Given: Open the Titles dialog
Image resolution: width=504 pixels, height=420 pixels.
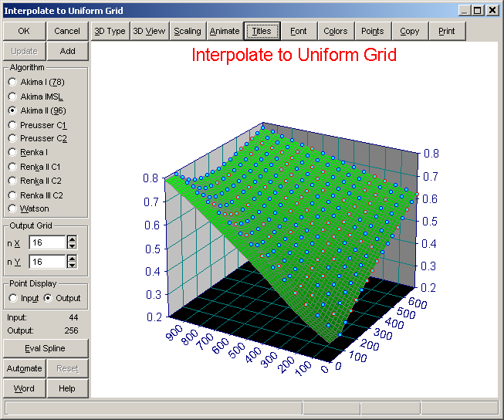Looking at the screenshot, I should tap(262, 31).
